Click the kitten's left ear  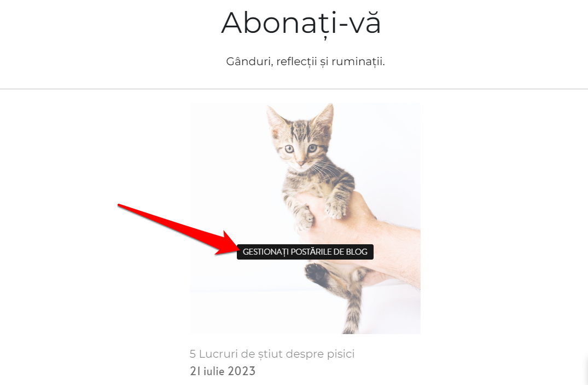coord(277,119)
